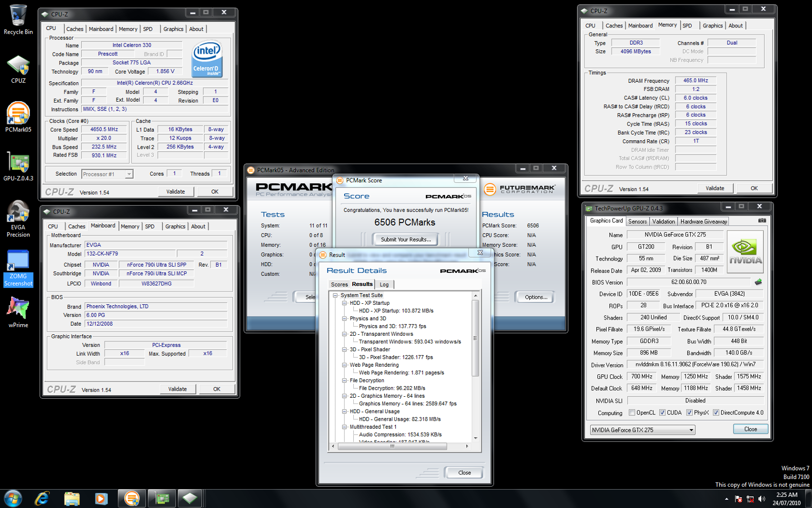Screen dimensions: 812x508
Task: Click the Intel Celeron D logo in CPU-Z
Action: (207, 59)
